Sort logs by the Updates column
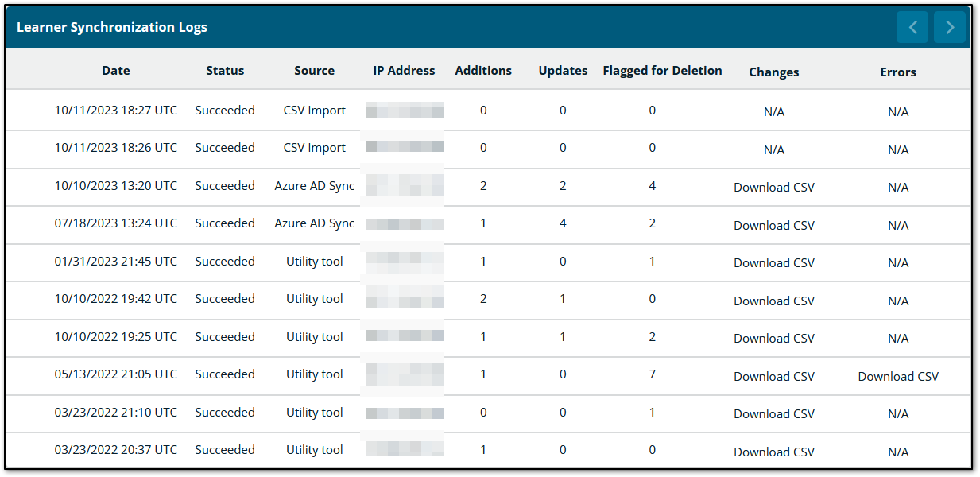980x477 pixels. [x=563, y=70]
